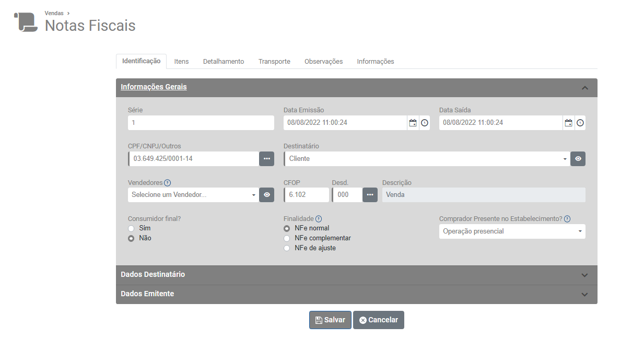Expand the Dados Destinatário section
The image size is (644, 338).
click(356, 275)
